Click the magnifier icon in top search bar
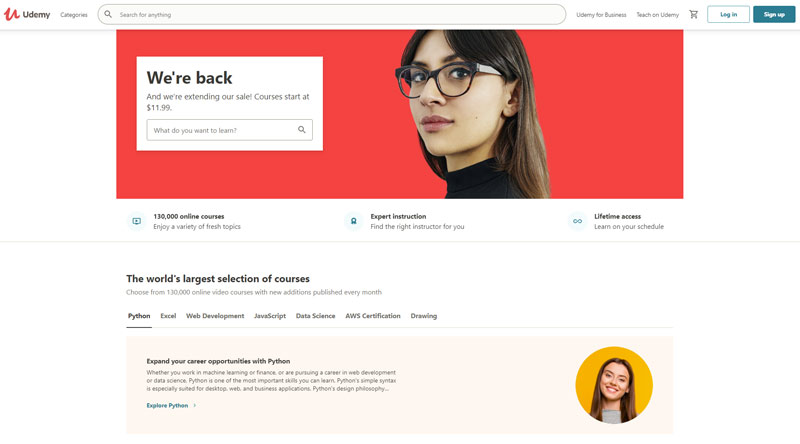This screenshot has height=444, width=800. pyautogui.click(x=108, y=14)
